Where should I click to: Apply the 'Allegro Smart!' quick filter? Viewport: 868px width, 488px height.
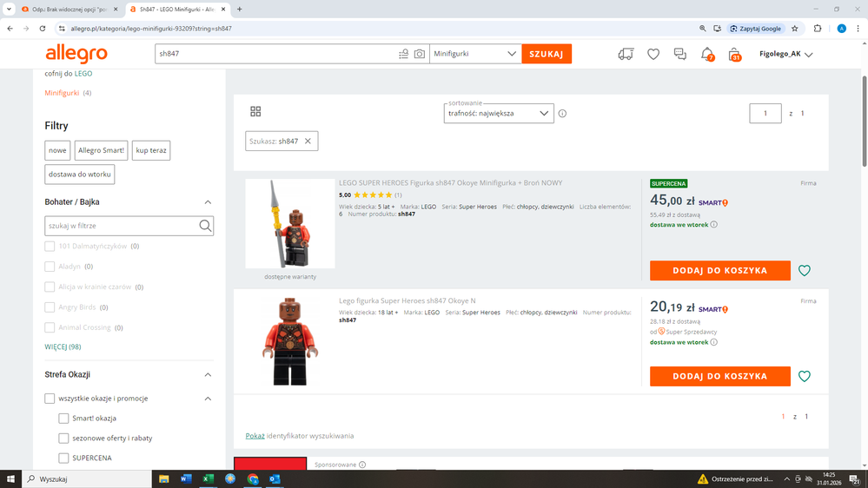point(101,150)
